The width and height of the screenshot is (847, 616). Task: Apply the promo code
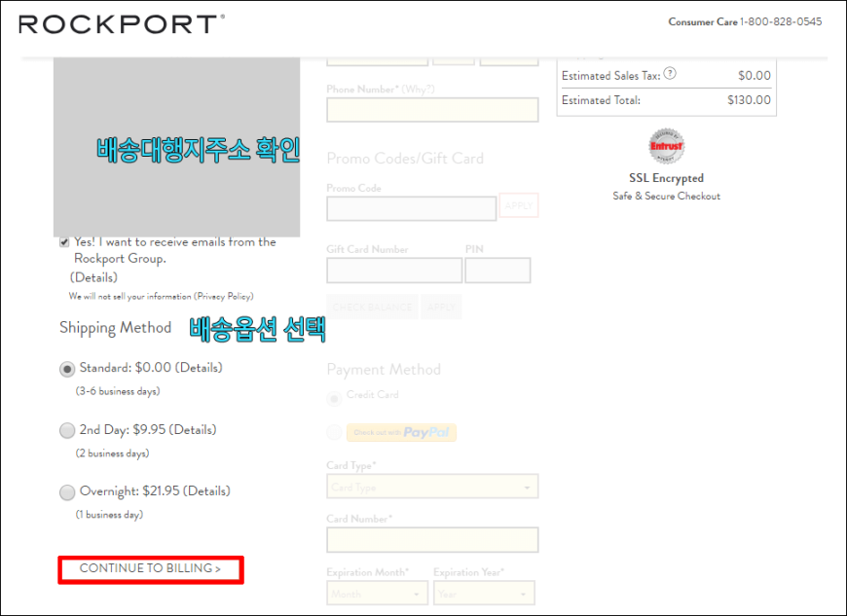pyautogui.click(x=519, y=205)
